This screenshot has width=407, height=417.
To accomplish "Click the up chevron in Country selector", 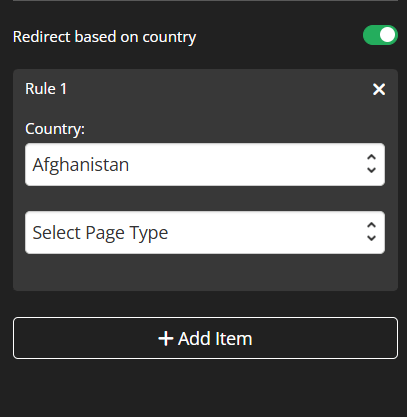I will [x=371, y=157].
